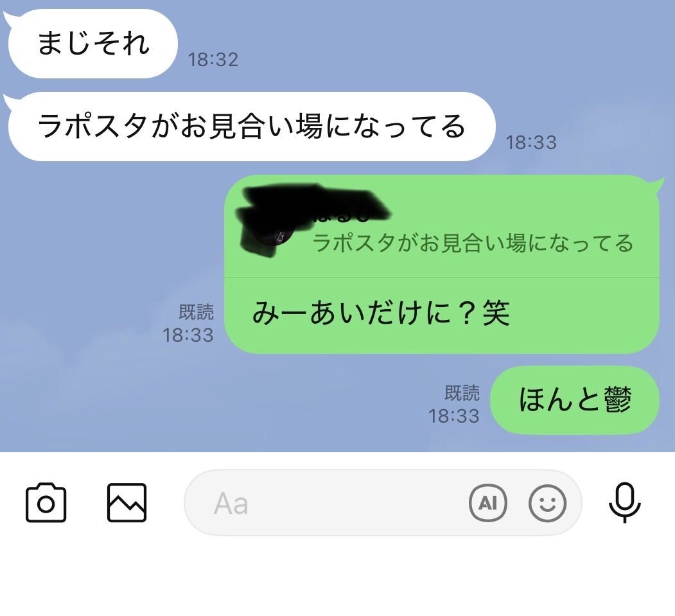Open the camera from the chat bar
The height and width of the screenshot is (616, 675).
point(46,502)
